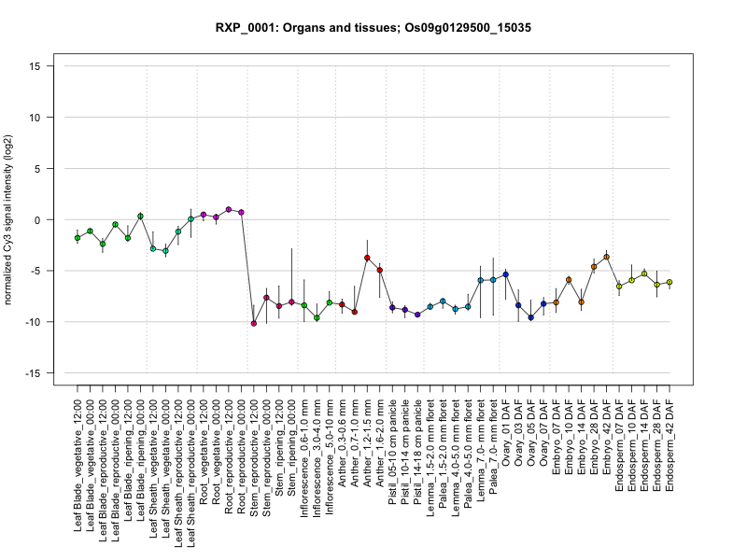The height and width of the screenshot is (560, 747).
Task: Select the red Anther_1.2-1.5 mm data point
Action: (367, 258)
